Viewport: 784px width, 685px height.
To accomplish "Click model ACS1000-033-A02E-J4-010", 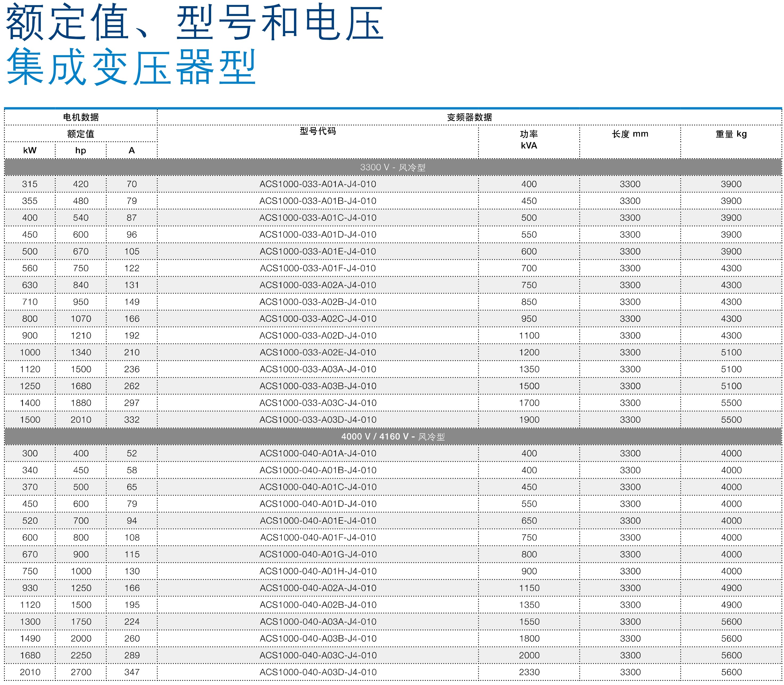I will tap(318, 352).
